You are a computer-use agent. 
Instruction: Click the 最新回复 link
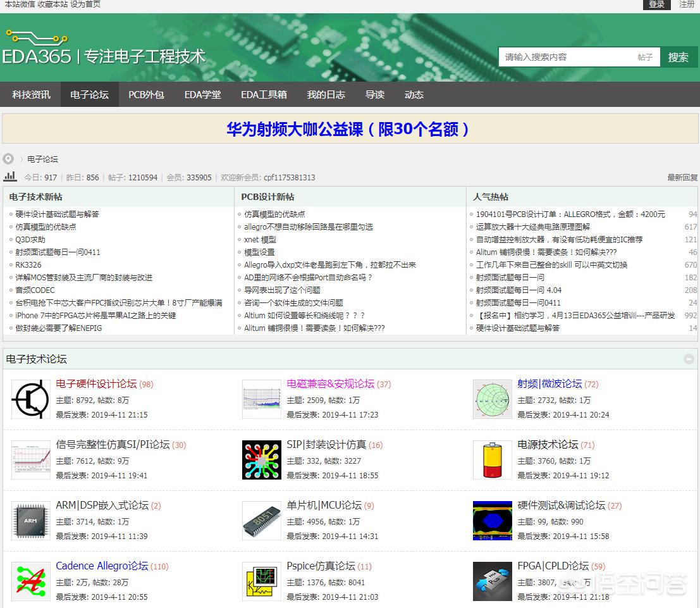(x=682, y=177)
